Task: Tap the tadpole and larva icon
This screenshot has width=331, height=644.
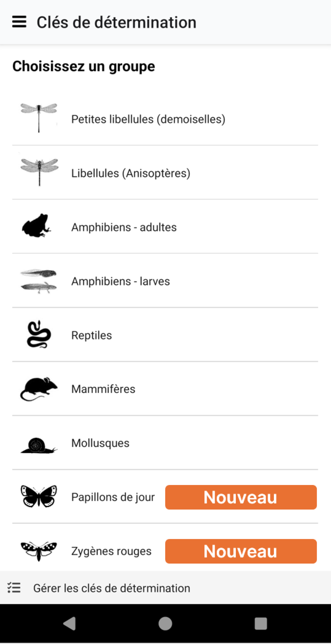Action: tap(38, 281)
